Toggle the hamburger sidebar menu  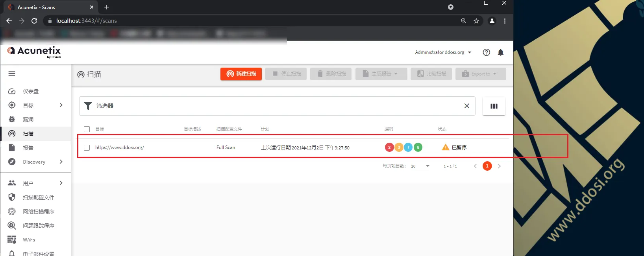[12, 74]
